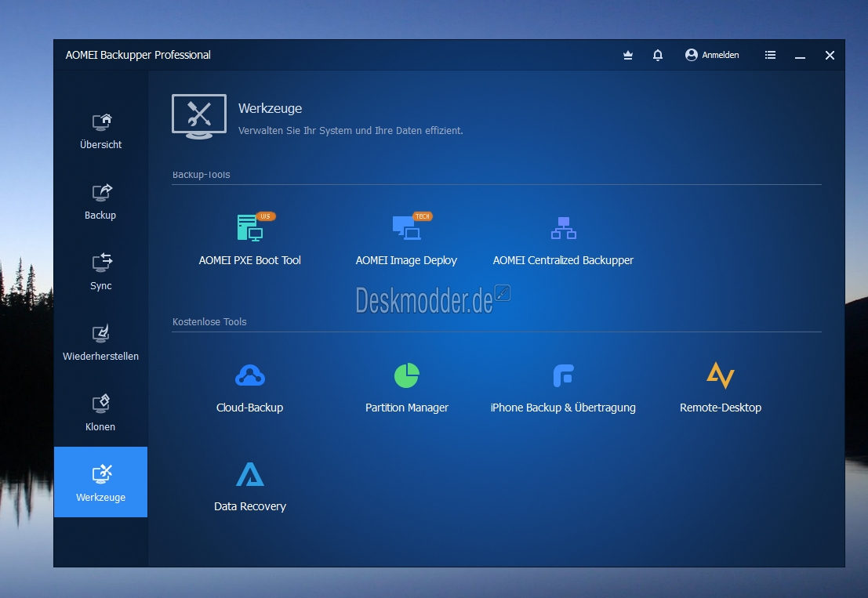This screenshot has height=598, width=868.
Task: Open the AOMEI Centralized Backupper icon
Action: click(x=564, y=228)
